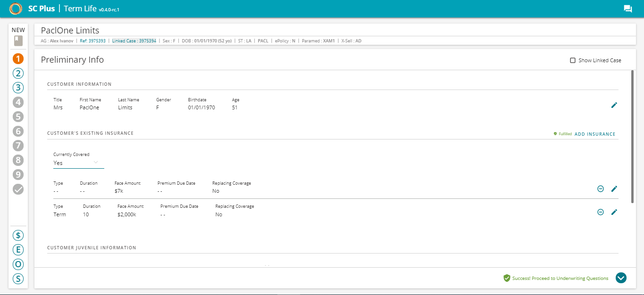
Task: Go to step 2 in sidebar
Action: tap(18, 73)
